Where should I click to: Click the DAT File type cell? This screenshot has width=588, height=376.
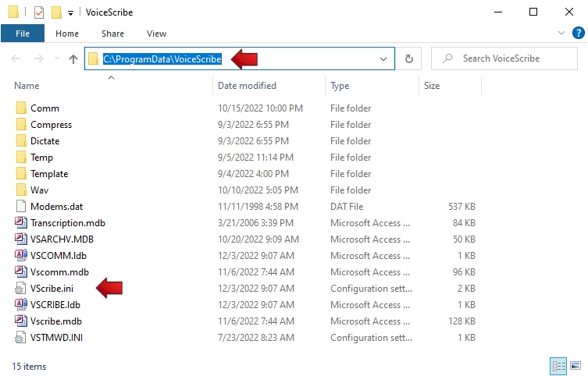point(347,207)
